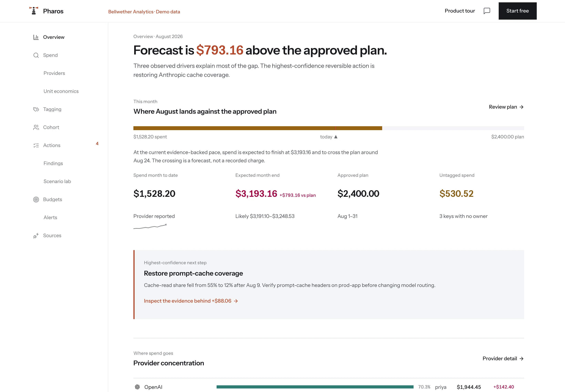Click the Pharos lighthouse logo icon
The height and width of the screenshot is (392, 565).
34,11
